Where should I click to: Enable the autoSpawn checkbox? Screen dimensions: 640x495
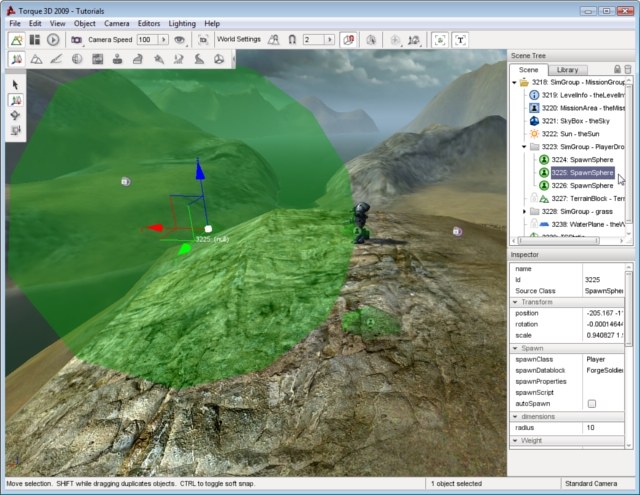(x=591, y=403)
